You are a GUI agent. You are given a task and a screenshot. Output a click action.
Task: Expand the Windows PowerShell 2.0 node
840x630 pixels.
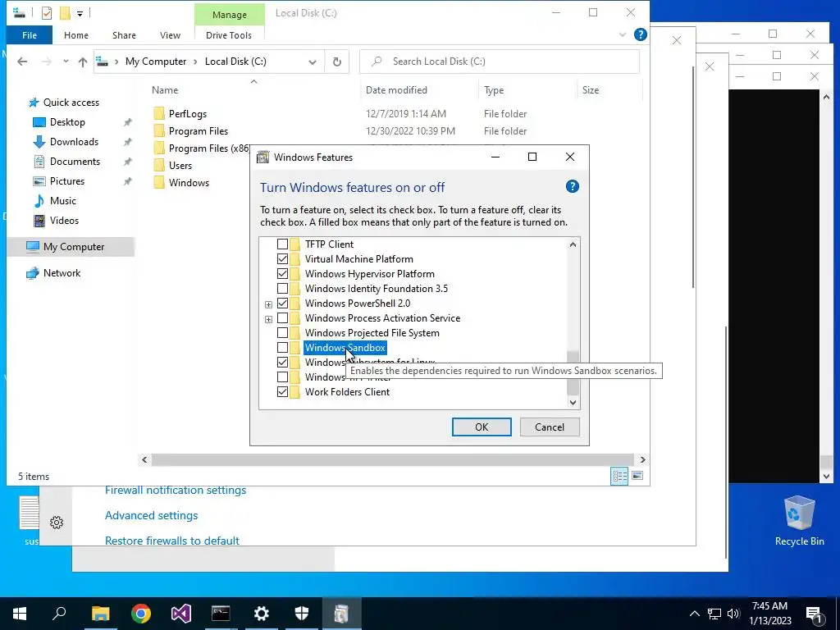click(268, 304)
